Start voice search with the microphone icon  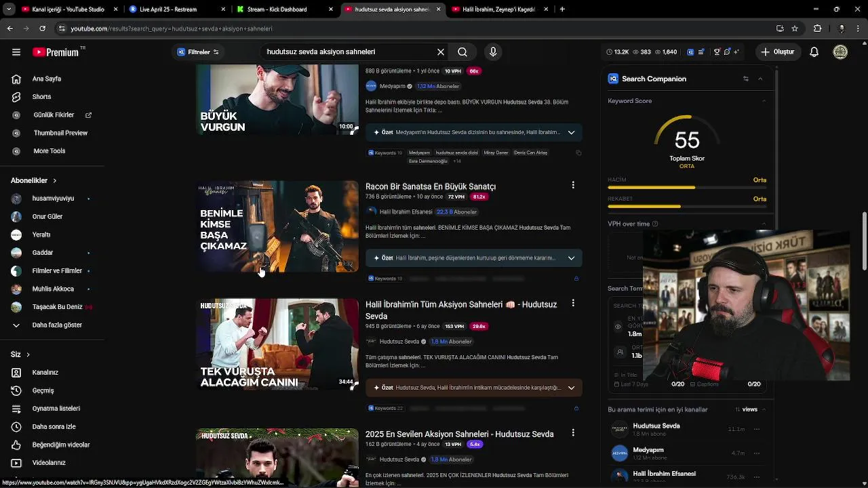493,52
